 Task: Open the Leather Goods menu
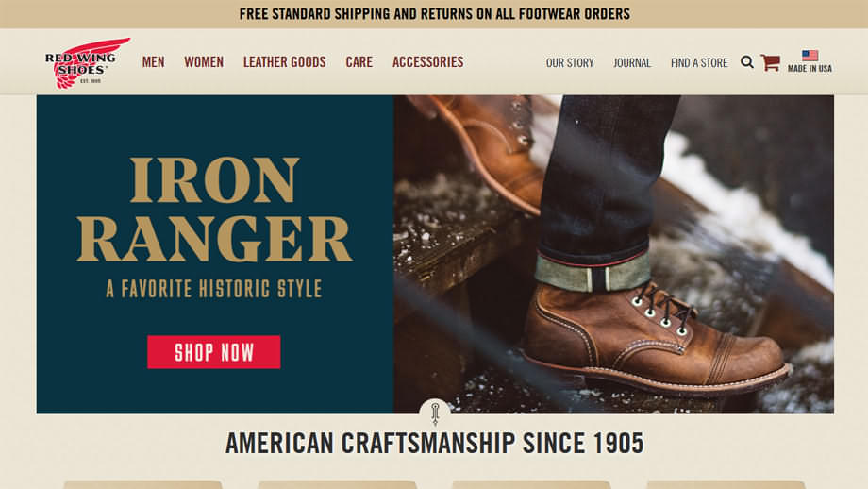[x=285, y=62]
